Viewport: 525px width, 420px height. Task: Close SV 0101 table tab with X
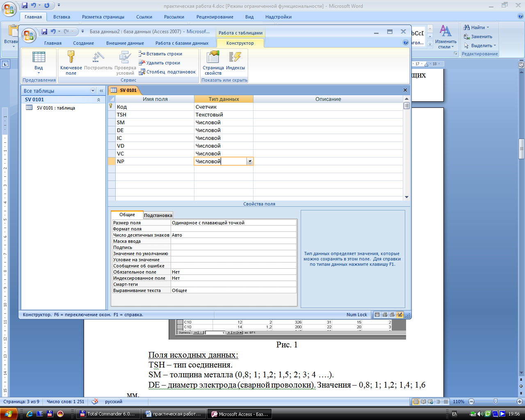(405, 90)
